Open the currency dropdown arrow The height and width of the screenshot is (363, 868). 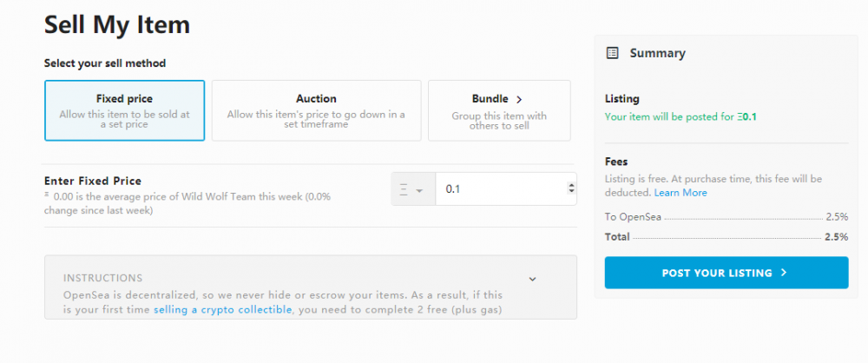pos(420,190)
